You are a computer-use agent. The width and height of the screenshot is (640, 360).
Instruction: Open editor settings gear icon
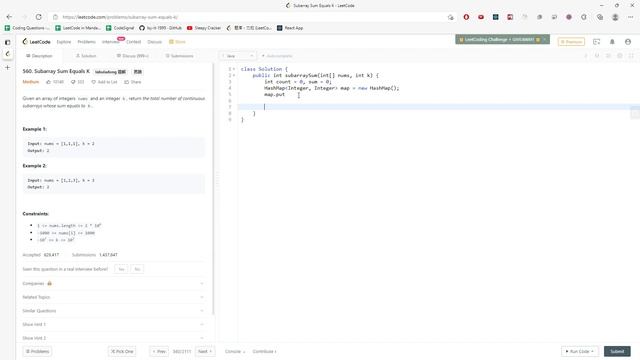[x=620, y=56]
